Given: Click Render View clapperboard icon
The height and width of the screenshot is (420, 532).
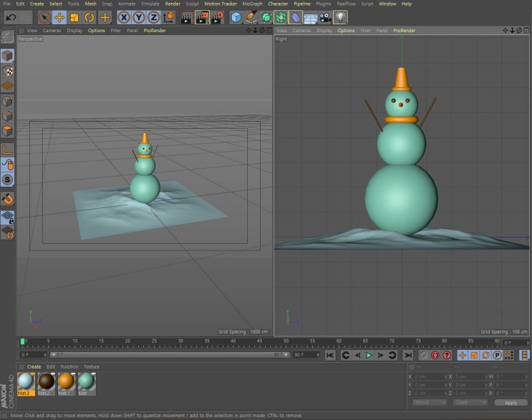Looking at the screenshot, I should [186, 17].
